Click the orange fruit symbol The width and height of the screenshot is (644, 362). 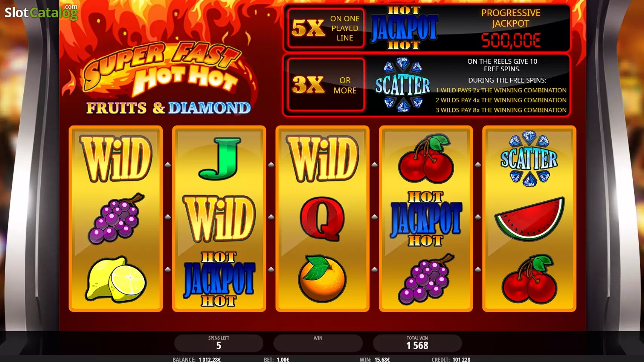(x=322, y=279)
